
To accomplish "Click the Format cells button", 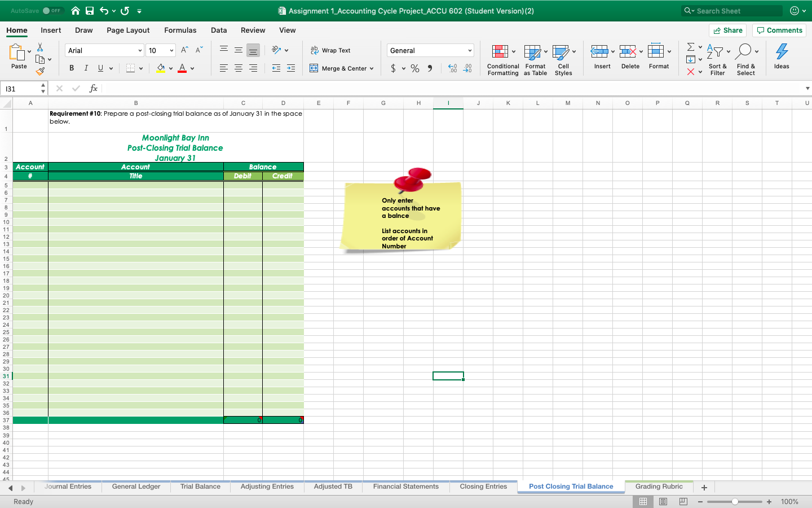I will (x=659, y=56).
